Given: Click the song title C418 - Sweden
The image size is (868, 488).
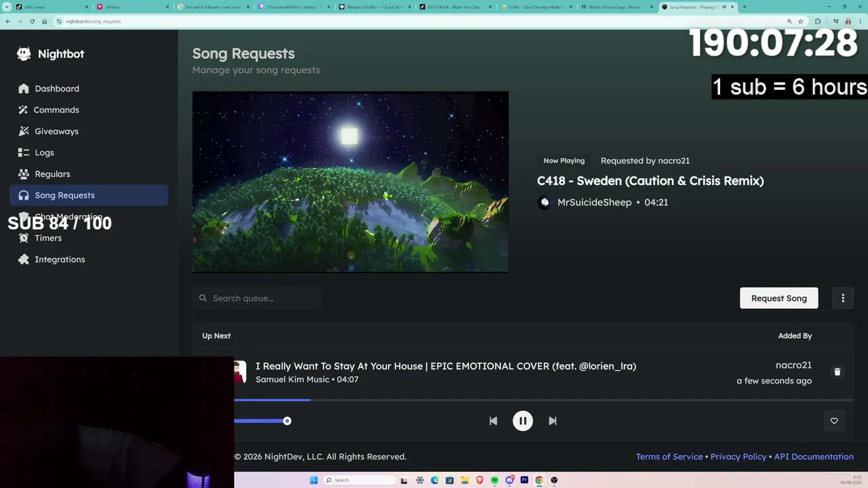Looking at the screenshot, I should click(x=650, y=181).
